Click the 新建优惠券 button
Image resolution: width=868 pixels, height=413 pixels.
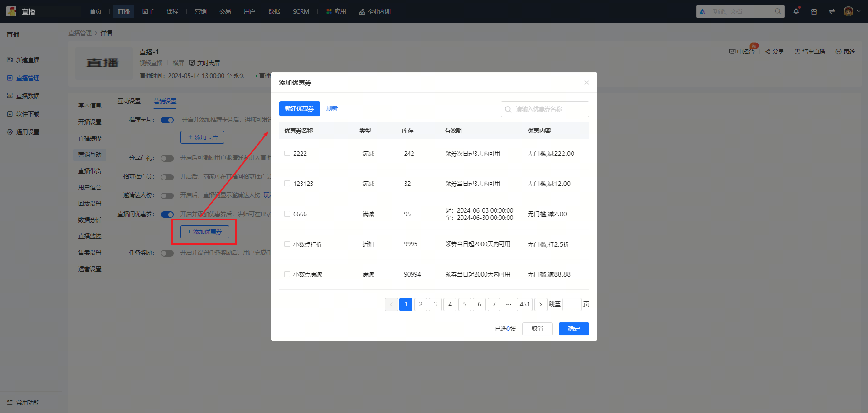(x=300, y=108)
